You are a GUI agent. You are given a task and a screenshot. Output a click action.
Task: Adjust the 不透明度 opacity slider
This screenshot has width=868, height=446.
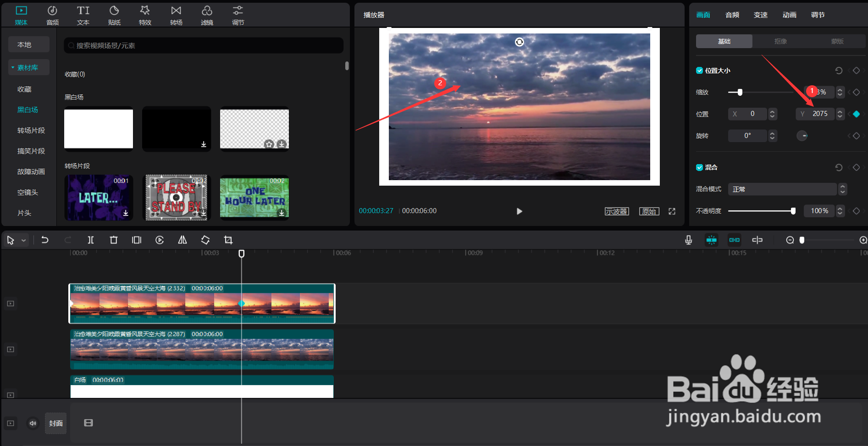(793, 211)
